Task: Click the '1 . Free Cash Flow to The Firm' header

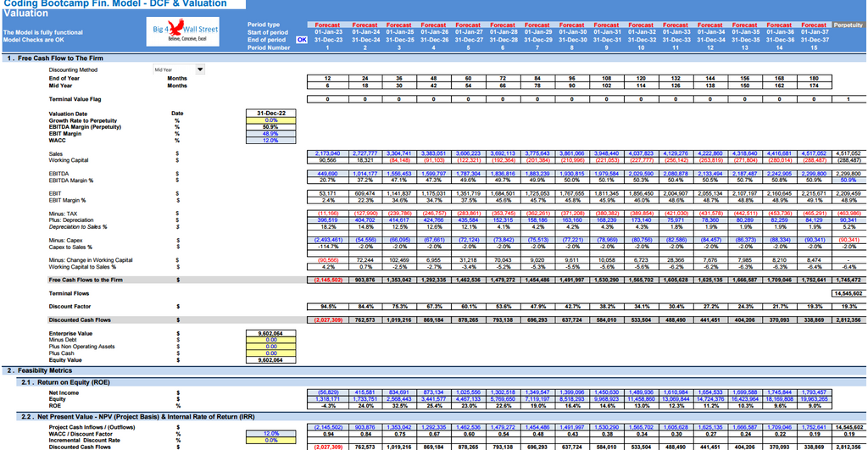Action: pyautogui.click(x=55, y=58)
